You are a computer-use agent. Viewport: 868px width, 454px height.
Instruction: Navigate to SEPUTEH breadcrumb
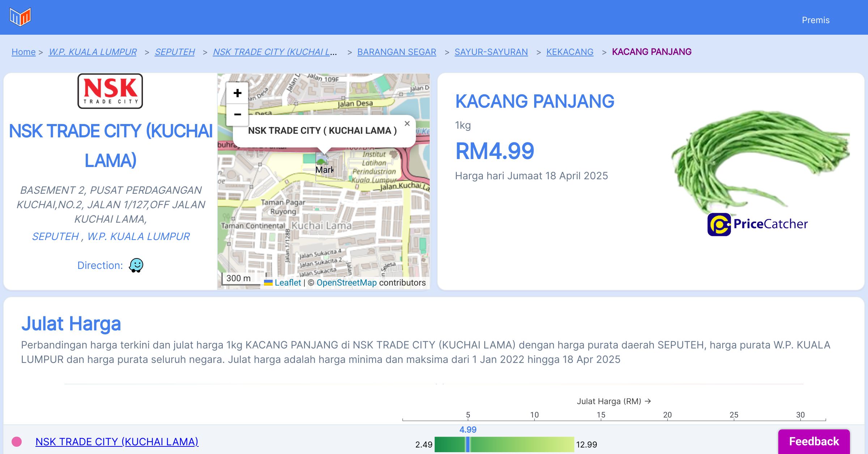[175, 52]
